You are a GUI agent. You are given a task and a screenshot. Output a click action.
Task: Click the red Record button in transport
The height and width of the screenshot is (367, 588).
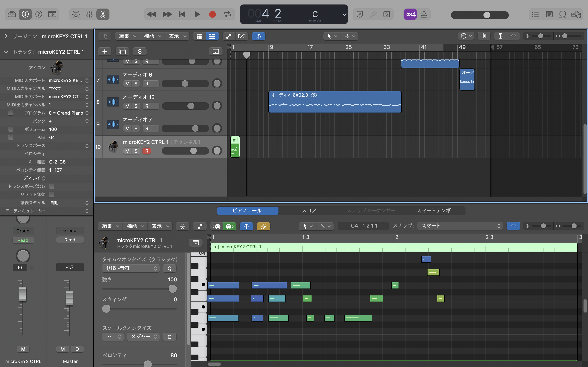click(x=212, y=14)
